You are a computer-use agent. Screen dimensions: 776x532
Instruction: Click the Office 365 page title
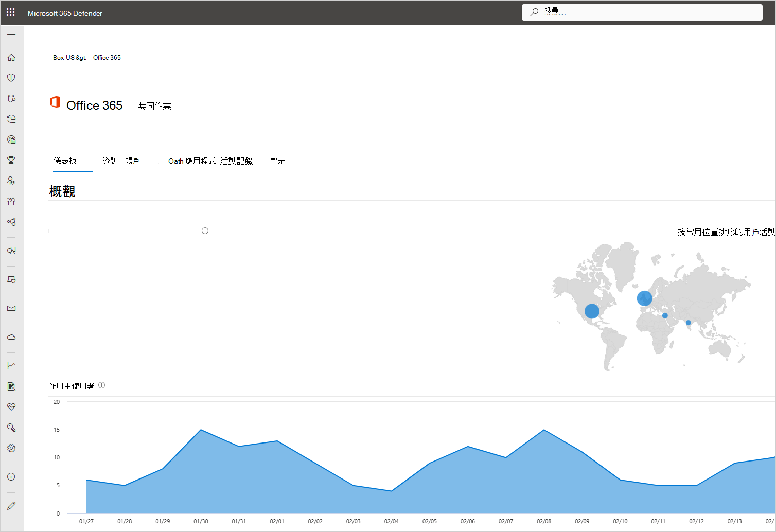[95, 105]
